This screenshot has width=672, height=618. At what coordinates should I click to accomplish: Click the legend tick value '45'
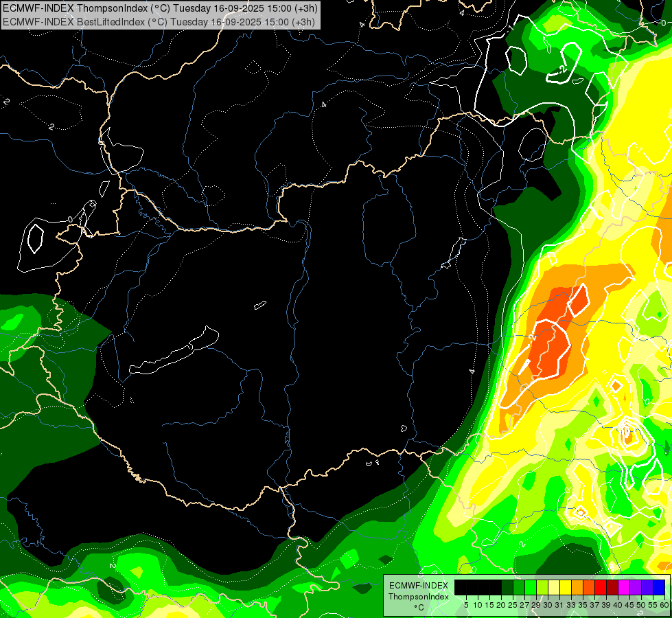tap(630, 605)
